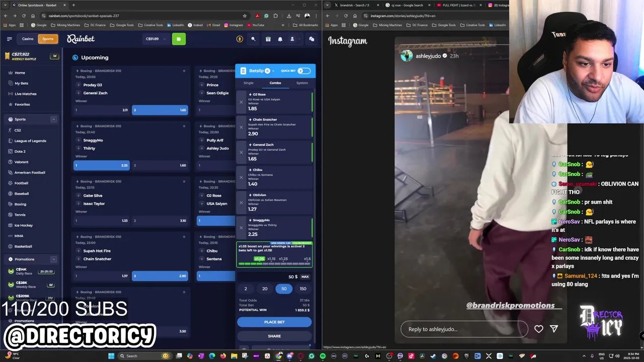
Task: Deselect General Zach odds 1.65
Action: 160,110
